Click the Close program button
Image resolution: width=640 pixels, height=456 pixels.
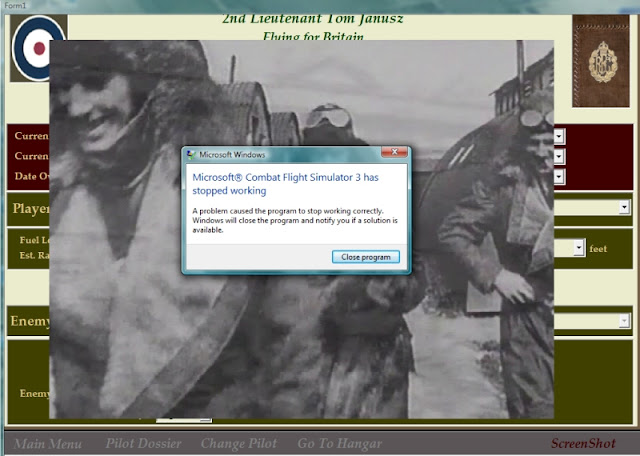(365, 257)
